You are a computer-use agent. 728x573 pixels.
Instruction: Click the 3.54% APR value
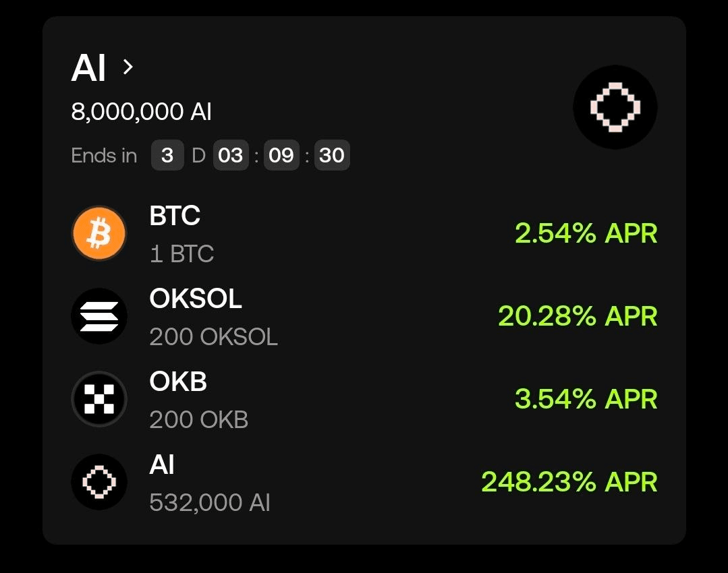pos(586,399)
